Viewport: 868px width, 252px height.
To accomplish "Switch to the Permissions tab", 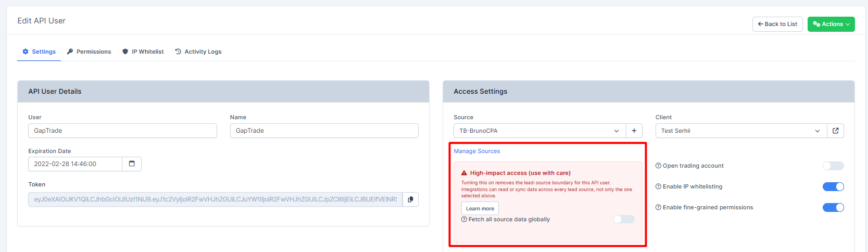I will tap(89, 52).
